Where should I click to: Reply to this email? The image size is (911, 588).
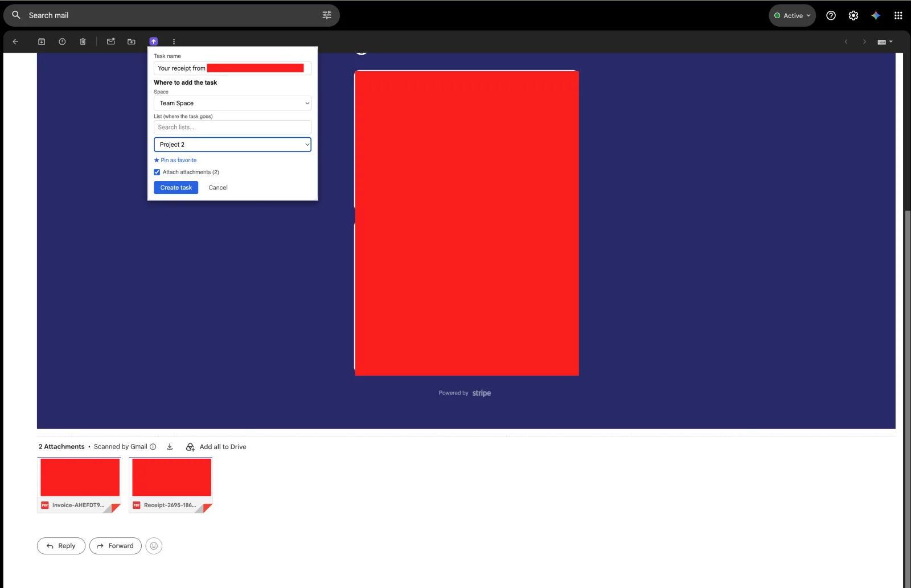click(x=61, y=546)
